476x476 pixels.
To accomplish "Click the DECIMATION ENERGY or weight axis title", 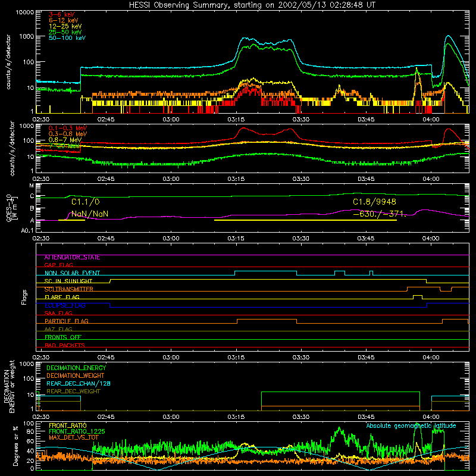I will (x=9, y=386).
